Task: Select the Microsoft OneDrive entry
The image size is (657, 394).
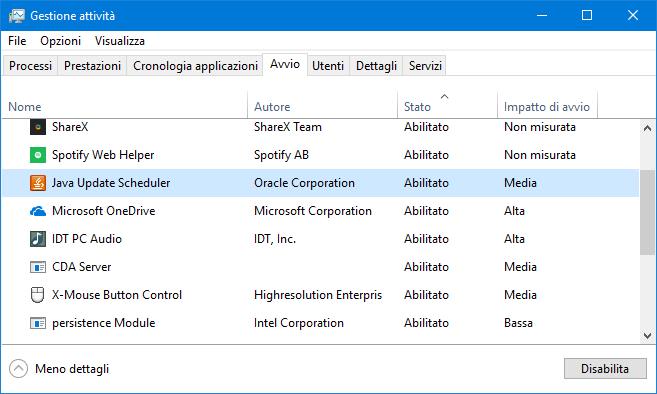Action: tap(103, 211)
